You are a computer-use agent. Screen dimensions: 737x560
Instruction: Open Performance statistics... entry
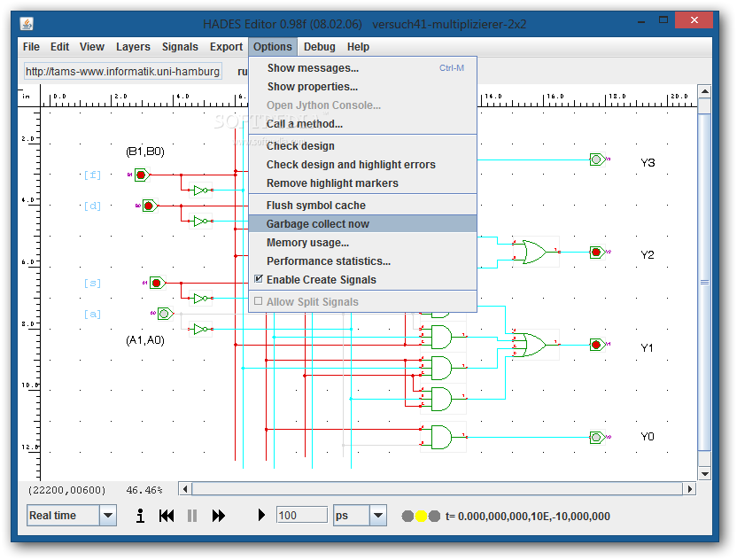click(x=363, y=261)
